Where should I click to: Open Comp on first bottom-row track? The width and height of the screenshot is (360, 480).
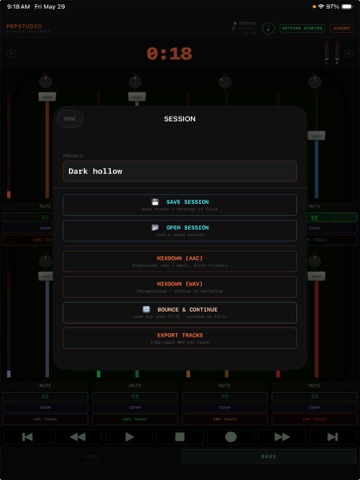[45, 408]
